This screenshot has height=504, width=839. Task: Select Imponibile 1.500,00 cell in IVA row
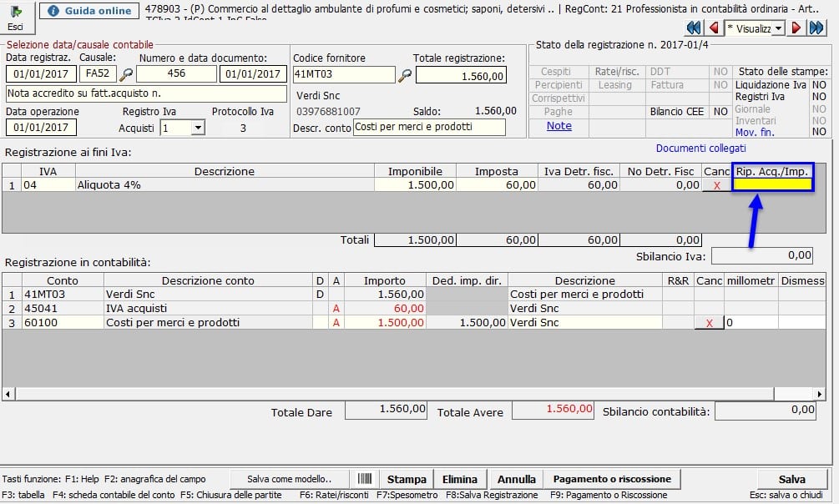tap(415, 185)
